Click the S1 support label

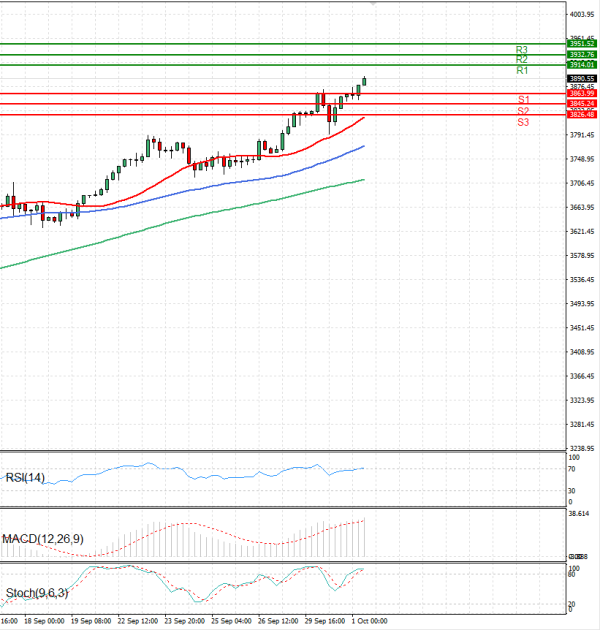tap(523, 99)
